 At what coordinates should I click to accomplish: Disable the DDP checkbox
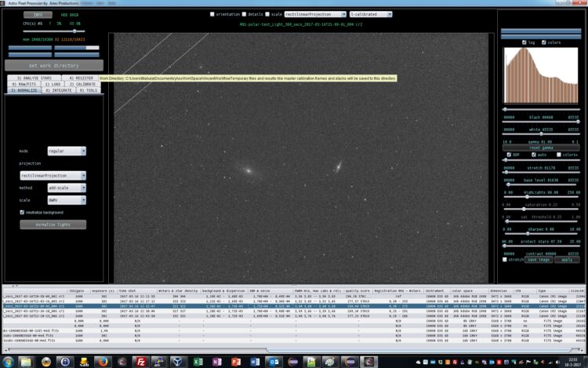point(509,155)
